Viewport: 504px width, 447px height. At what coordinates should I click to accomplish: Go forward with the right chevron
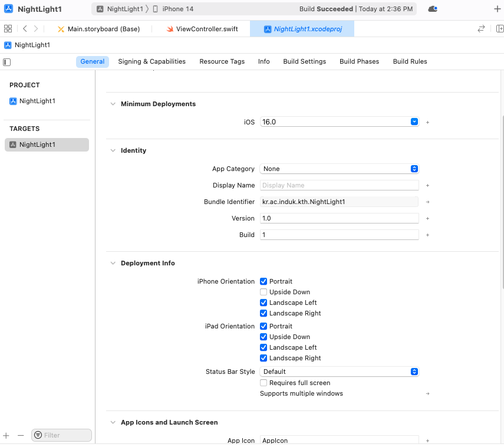pos(36,29)
